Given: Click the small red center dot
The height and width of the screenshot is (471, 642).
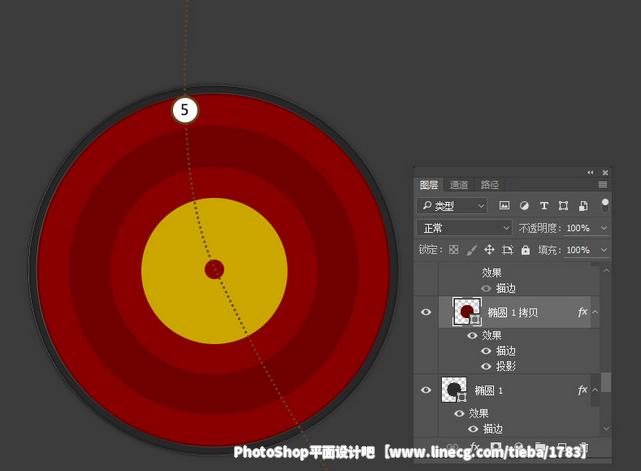Looking at the screenshot, I should [214, 269].
